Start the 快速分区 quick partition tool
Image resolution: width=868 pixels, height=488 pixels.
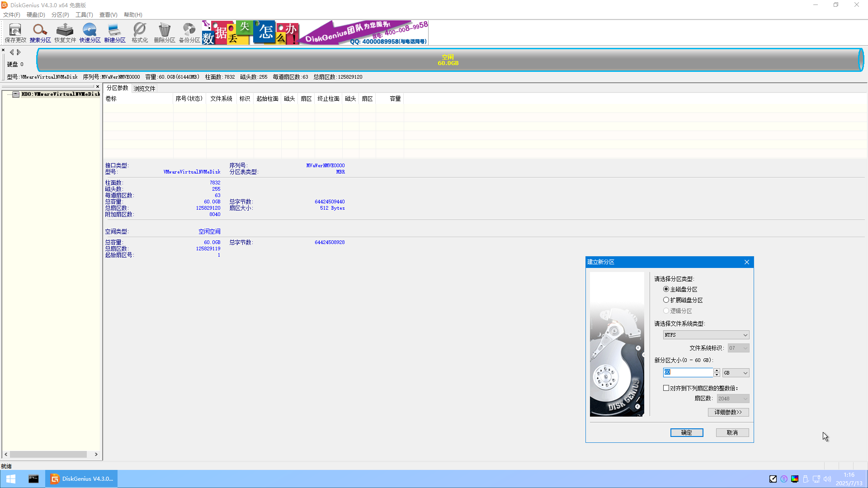[x=90, y=33]
